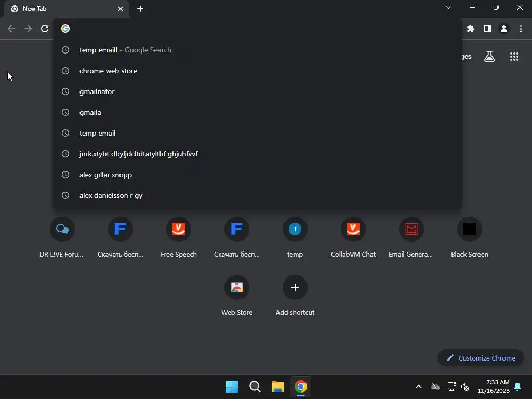This screenshot has height=399, width=532.
Task: Open the Email Generator shortcut
Action: tap(411, 238)
